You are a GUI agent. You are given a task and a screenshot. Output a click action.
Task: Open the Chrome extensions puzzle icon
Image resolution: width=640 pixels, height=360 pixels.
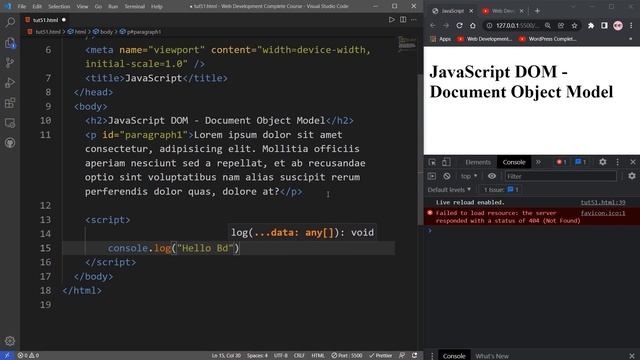point(591,25)
